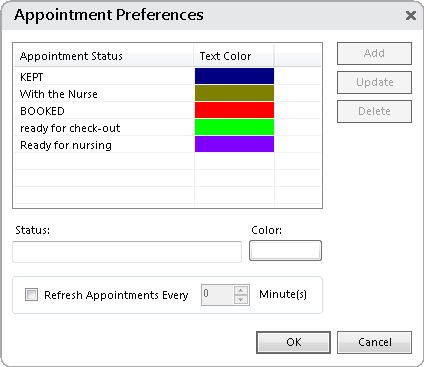Select the BOOKED status row
Viewport: 424px width, 367px height.
tap(167, 110)
